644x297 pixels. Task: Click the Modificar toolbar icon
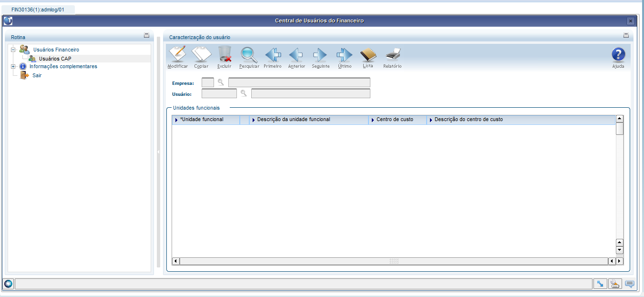(x=178, y=54)
